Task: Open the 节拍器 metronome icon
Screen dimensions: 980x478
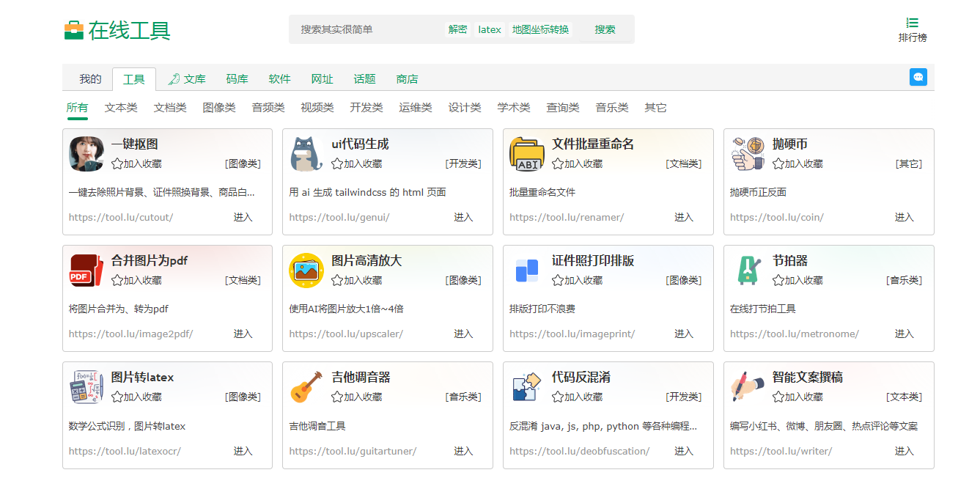Action: click(748, 271)
